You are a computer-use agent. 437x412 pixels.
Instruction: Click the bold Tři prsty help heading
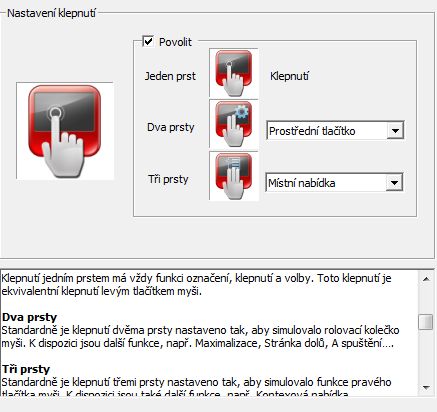(26, 369)
